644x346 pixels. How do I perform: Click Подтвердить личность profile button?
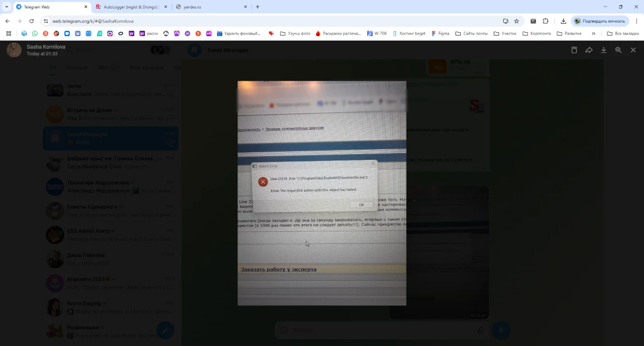(x=600, y=21)
